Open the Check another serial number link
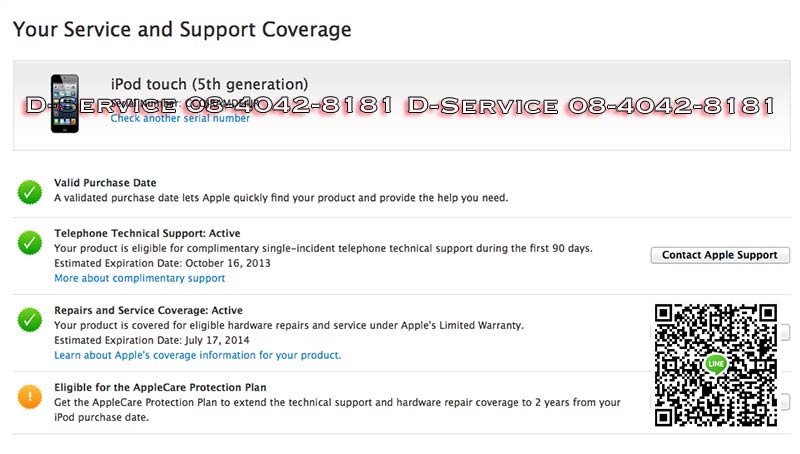 180,119
